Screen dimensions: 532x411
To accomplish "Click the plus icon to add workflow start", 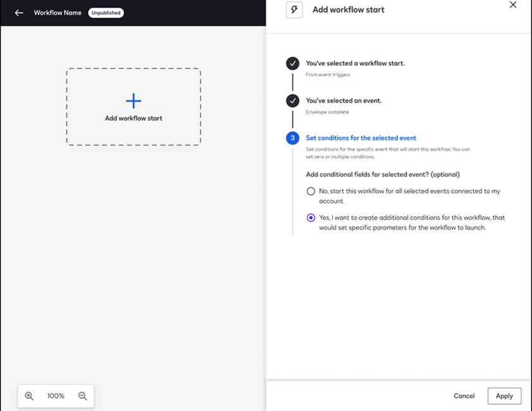I will [x=133, y=100].
